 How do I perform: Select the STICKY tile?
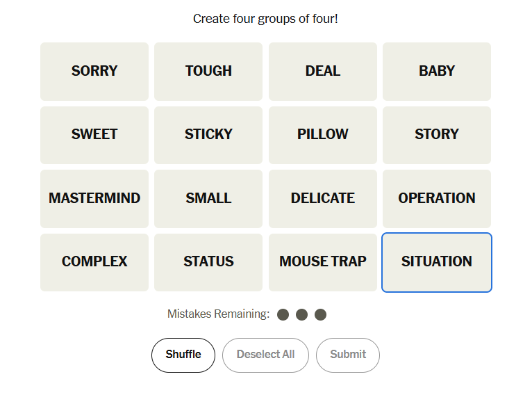coord(208,134)
